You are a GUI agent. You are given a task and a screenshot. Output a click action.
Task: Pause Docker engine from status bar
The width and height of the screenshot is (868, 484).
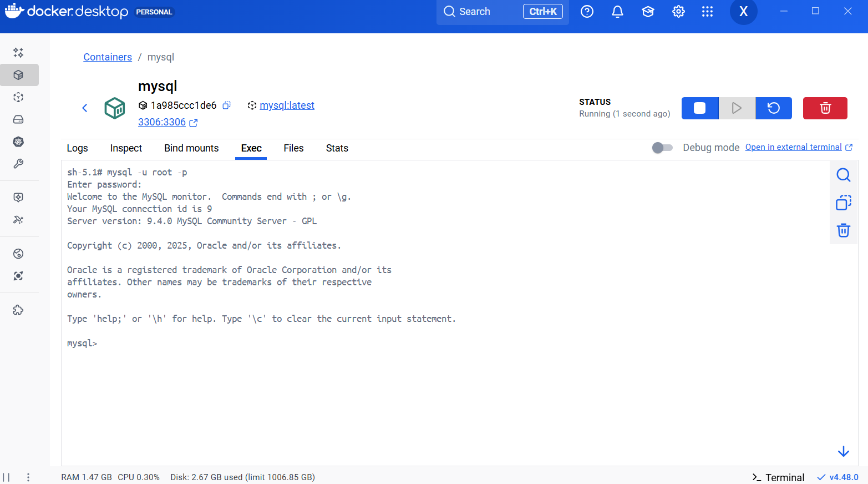6,477
